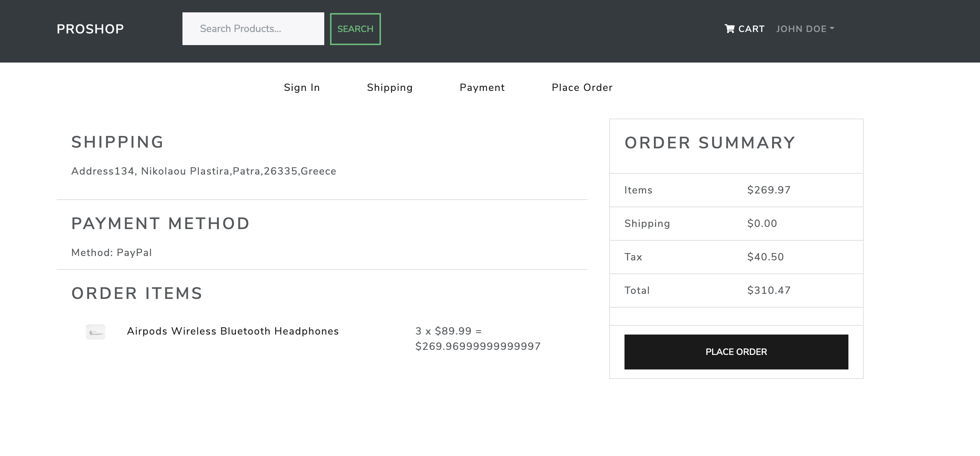
Task: Open the CART link text
Action: pos(751,29)
